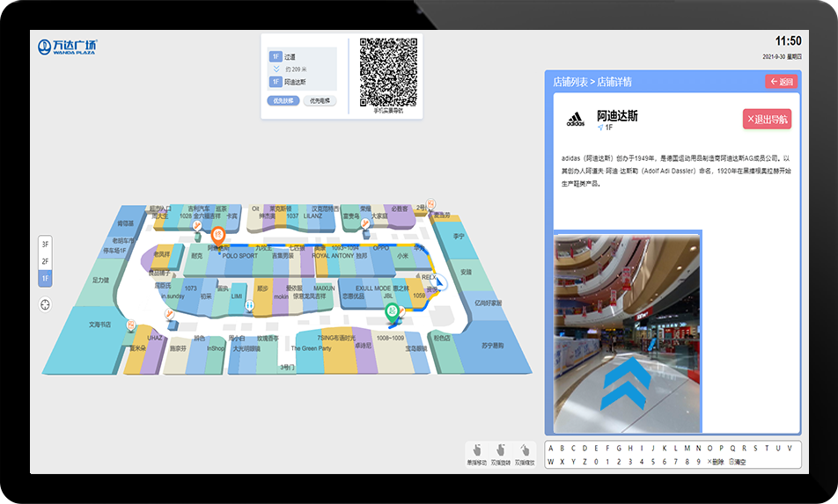
Task: Expand the route steps double-chevron
Action: tap(276, 69)
